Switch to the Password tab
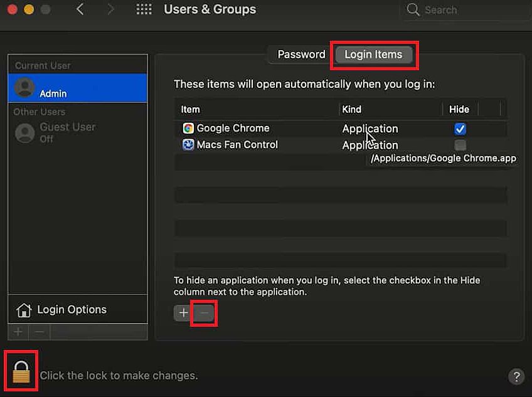The width and height of the screenshot is (532, 397). pos(301,55)
